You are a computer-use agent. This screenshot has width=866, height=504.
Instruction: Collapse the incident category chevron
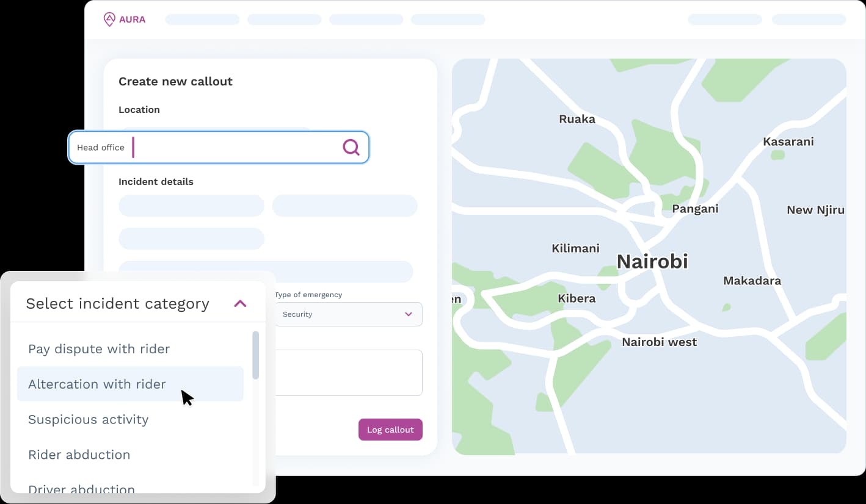point(240,303)
